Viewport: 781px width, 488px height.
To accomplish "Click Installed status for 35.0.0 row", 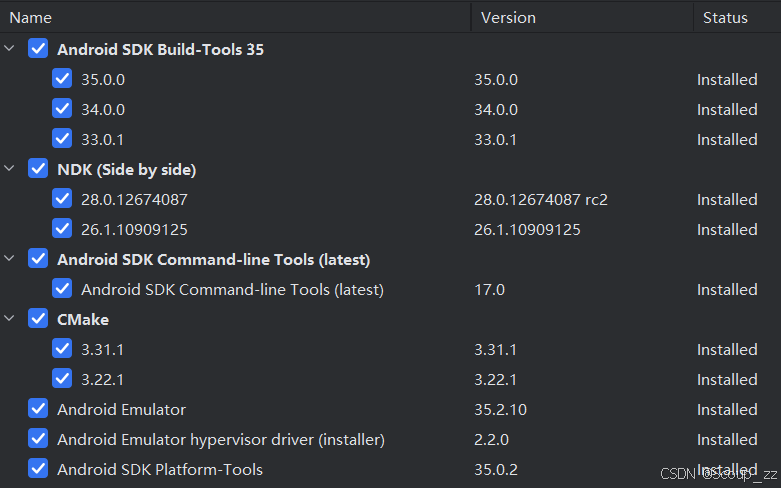I will coord(727,80).
